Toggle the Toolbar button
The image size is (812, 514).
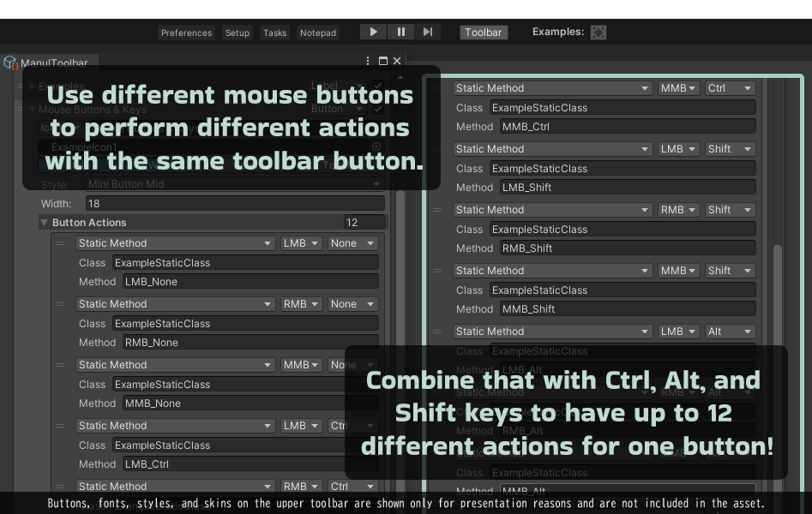coord(483,32)
